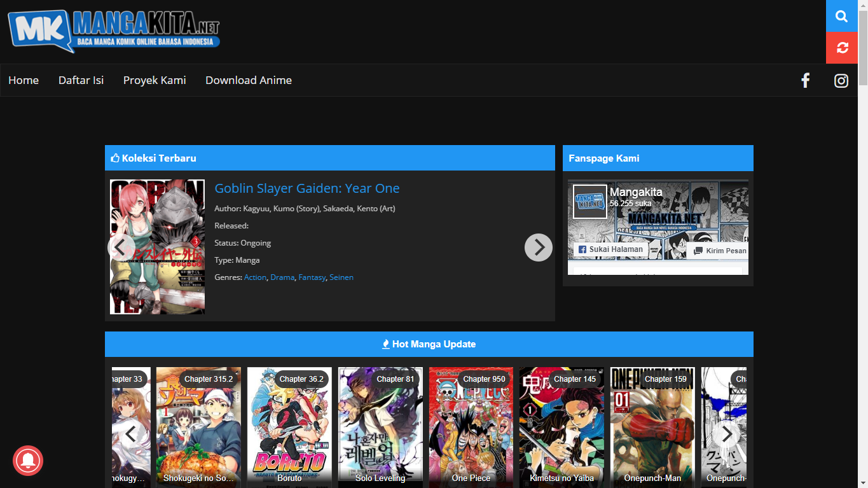Open the Facebook icon in navigation bar
Viewport: 868px width, 488px height.
[805, 80]
